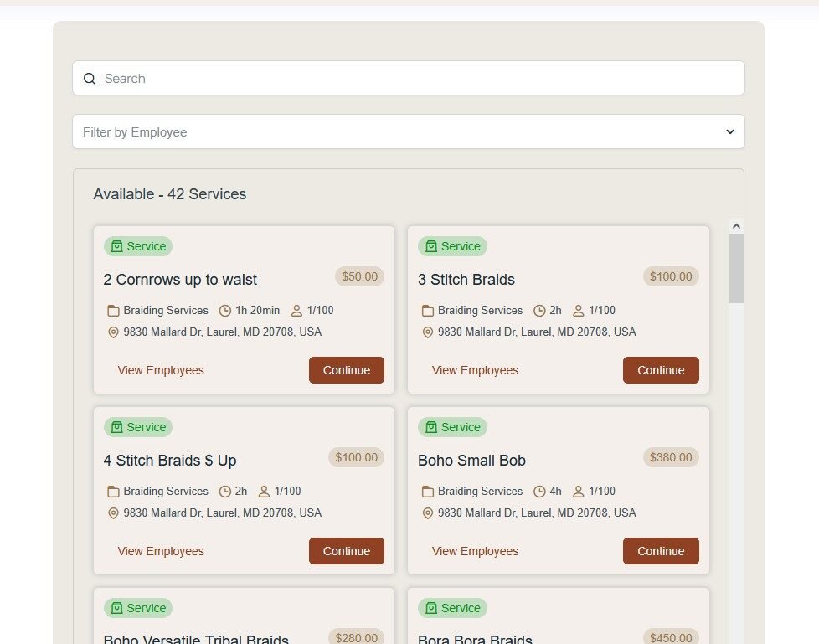The image size is (819, 644).
Task: Click Service badge icon on 4 Stitch Braids card
Action: (x=117, y=427)
